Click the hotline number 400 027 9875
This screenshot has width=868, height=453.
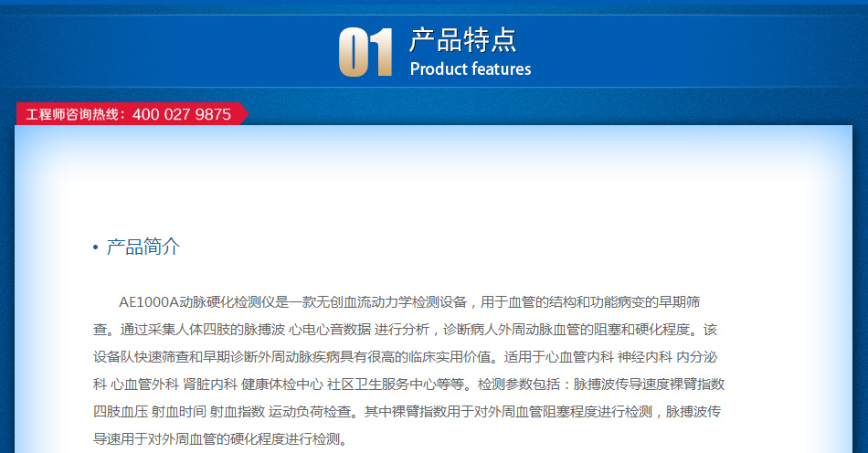[x=182, y=115]
